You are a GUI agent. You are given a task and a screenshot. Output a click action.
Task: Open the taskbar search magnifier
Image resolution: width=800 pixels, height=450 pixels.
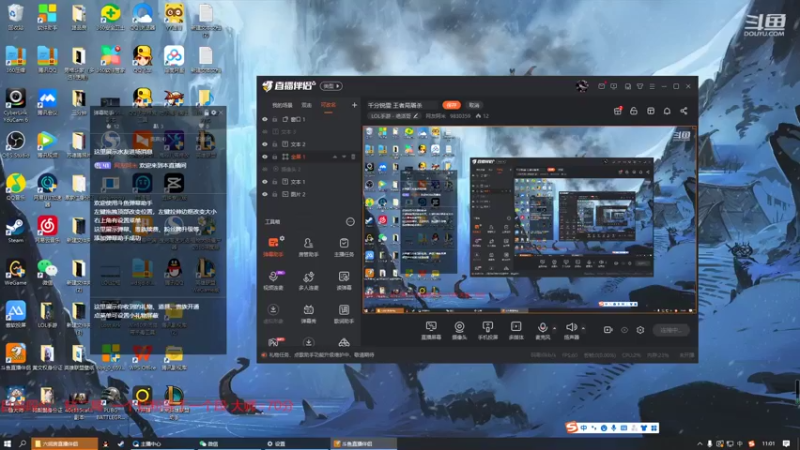pyautogui.click(x=22, y=444)
